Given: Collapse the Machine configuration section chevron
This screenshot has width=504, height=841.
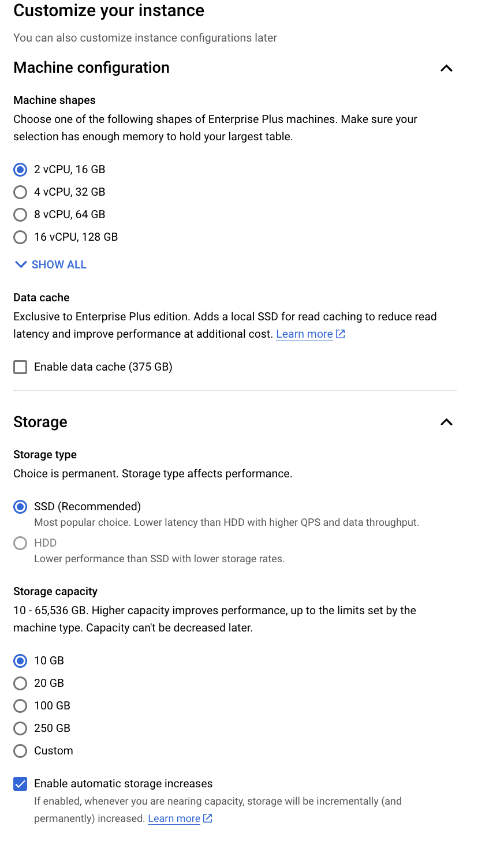Looking at the screenshot, I should (446, 68).
